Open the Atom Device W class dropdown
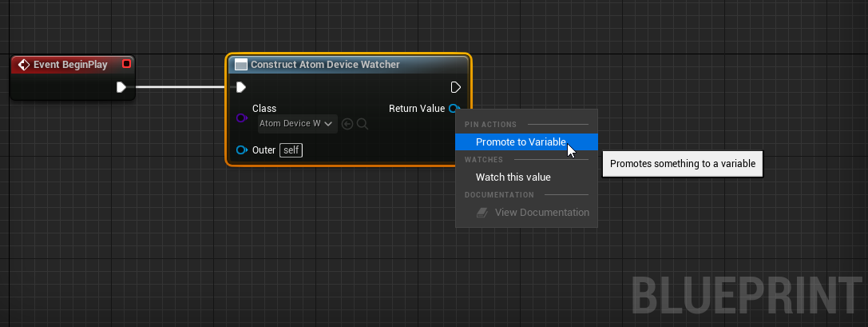868x327 pixels. point(298,124)
